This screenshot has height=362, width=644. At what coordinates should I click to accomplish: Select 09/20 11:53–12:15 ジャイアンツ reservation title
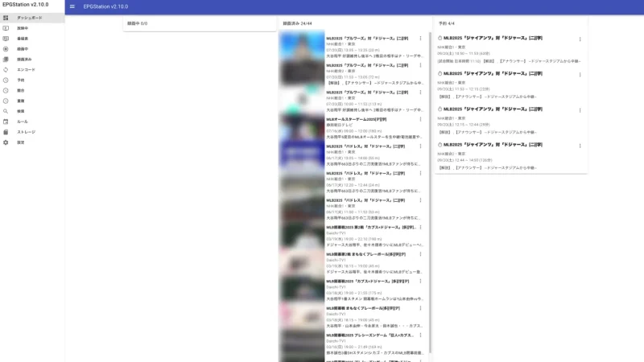[x=493, y=73]
